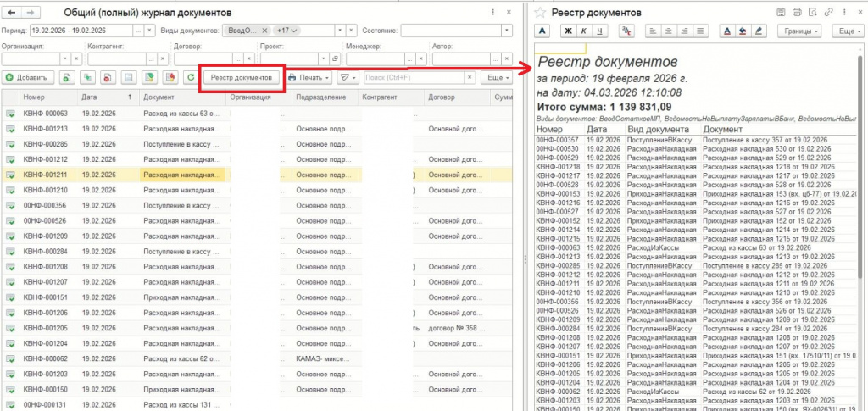Viewport: 868px width, 411px height.
Task: Click the Реестр документов button
Action: [242, 78]
